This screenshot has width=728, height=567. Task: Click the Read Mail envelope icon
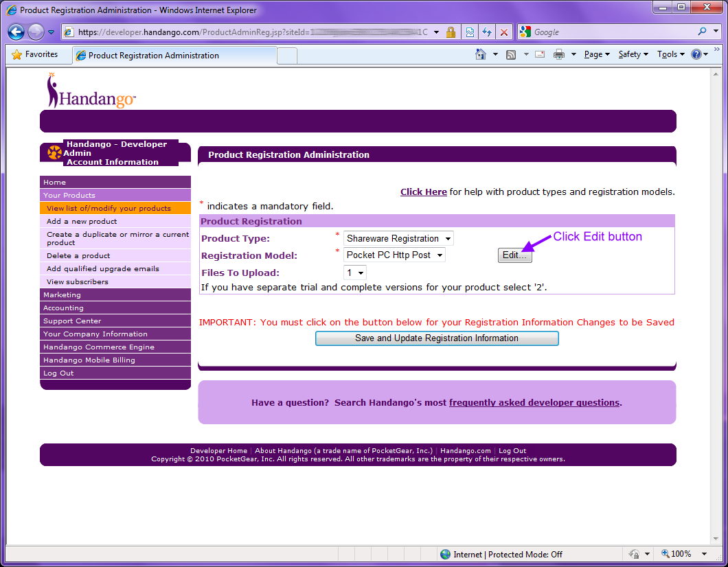pos(540,54)
